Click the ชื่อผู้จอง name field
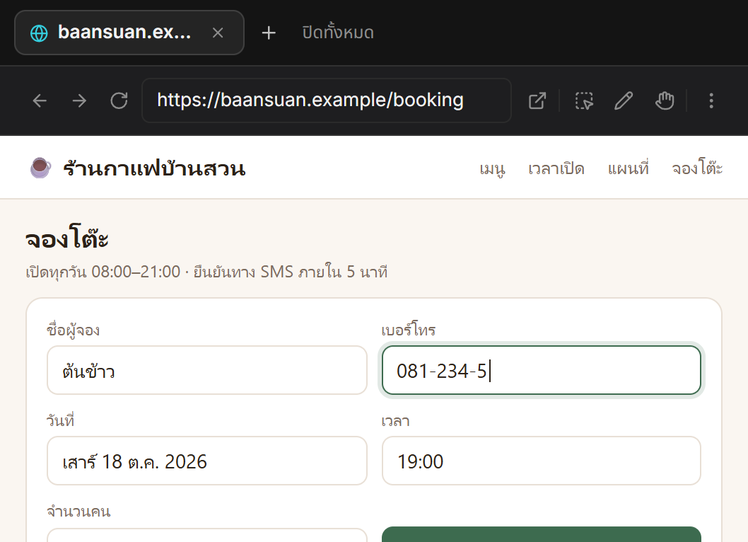This screenshot has width=748, height=542. pos(207,370)
